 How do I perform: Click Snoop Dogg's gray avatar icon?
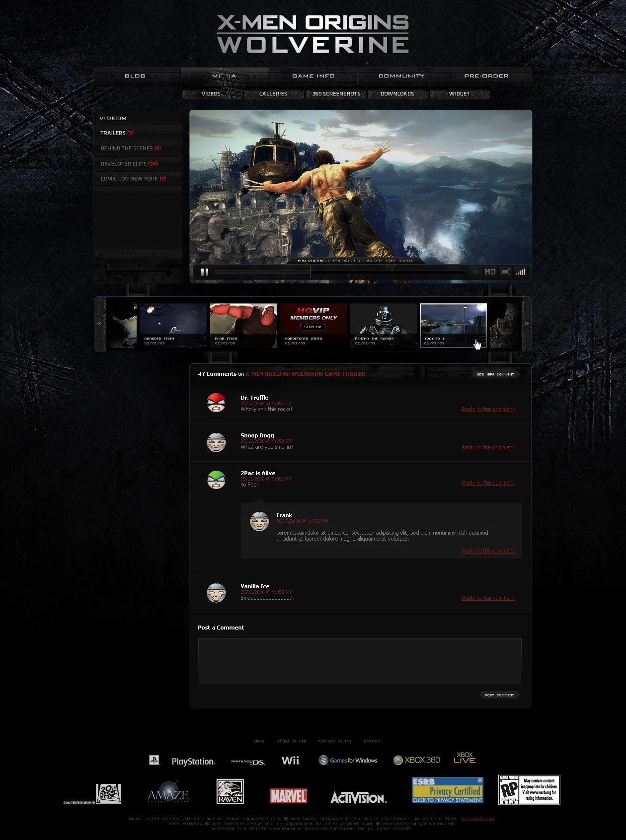216,442
